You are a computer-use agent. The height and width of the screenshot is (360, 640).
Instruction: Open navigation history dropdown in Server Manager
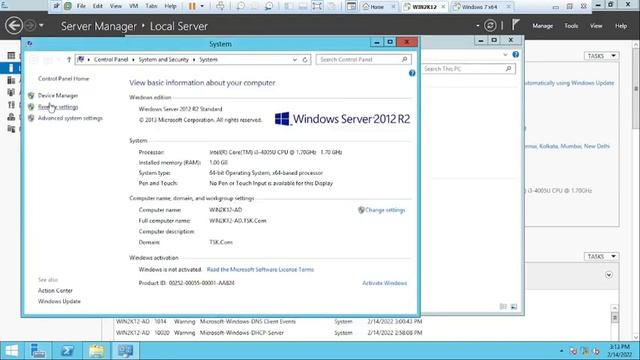tap(41, 26)
